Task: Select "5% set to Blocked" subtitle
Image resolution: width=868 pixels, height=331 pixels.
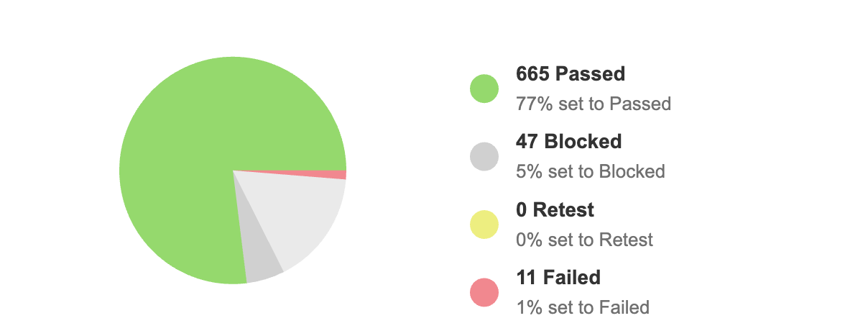Action: 590,171
